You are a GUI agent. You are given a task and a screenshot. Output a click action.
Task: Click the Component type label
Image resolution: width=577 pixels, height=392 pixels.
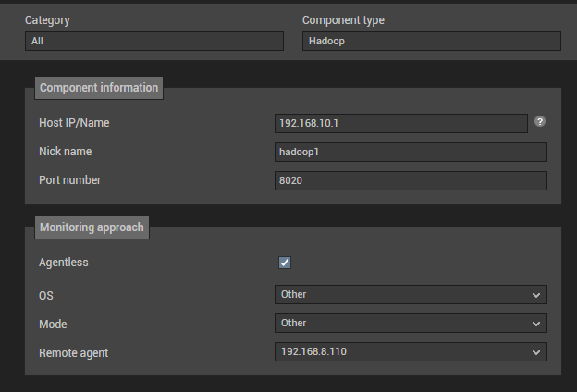click(343, 20)
